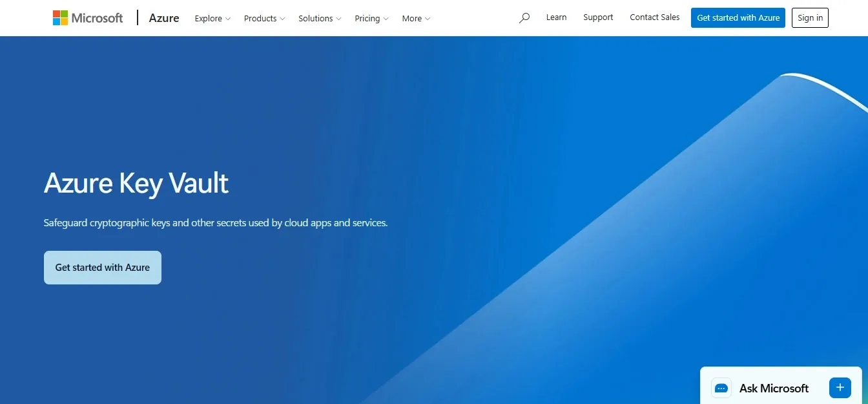Click the Ask Microsoft label
The height and width of the screenshot is (404, 868).
(x=774, y=388)
